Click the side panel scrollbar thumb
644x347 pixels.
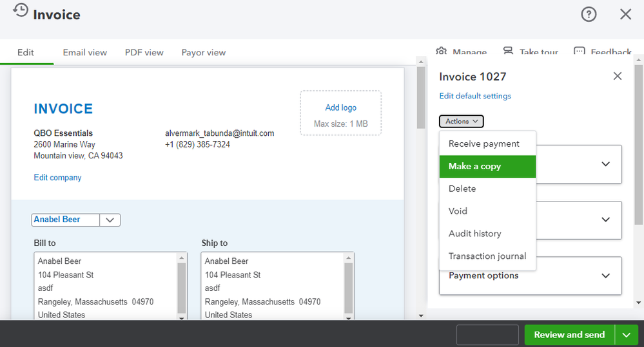click(x=638, y=145)
